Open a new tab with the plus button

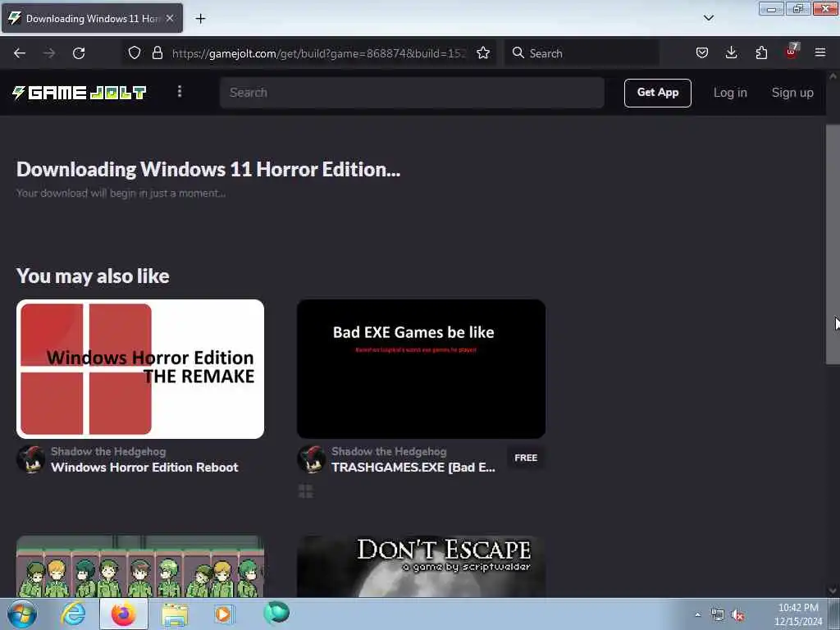pyautogui.click(x=200, y=19)
